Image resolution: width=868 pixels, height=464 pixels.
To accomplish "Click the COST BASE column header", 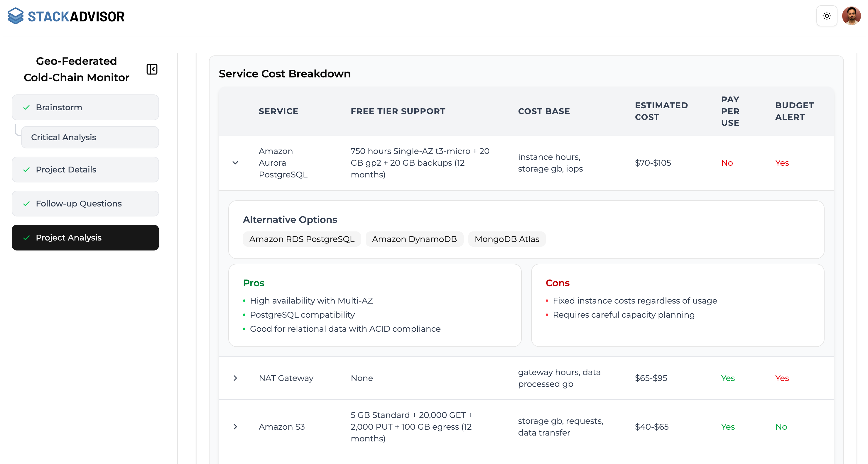I will pyautogui.click(x=544, y=111).
